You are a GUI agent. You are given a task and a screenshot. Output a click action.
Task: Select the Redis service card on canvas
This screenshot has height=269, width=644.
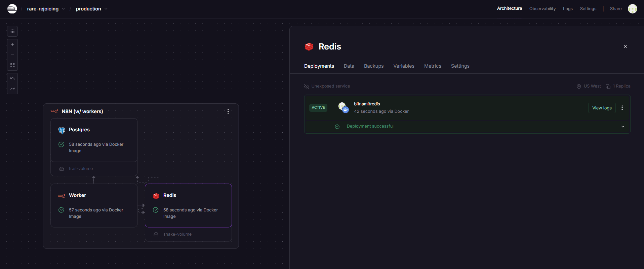(188, 205)
